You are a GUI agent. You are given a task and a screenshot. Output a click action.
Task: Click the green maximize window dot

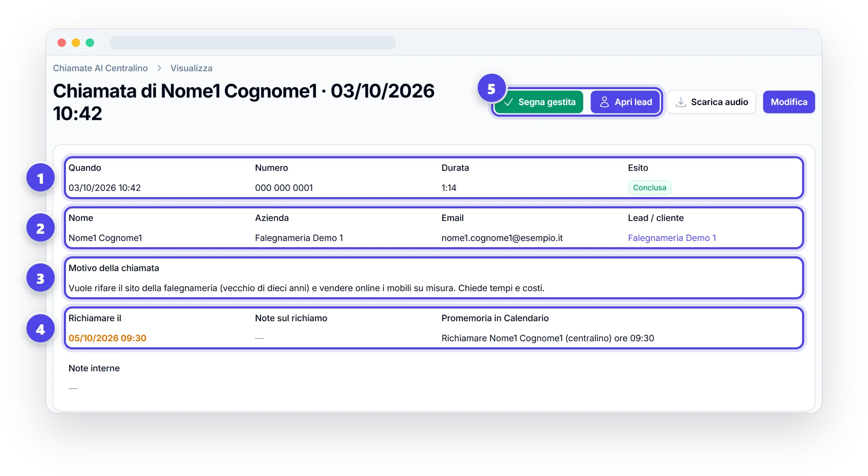90,43
